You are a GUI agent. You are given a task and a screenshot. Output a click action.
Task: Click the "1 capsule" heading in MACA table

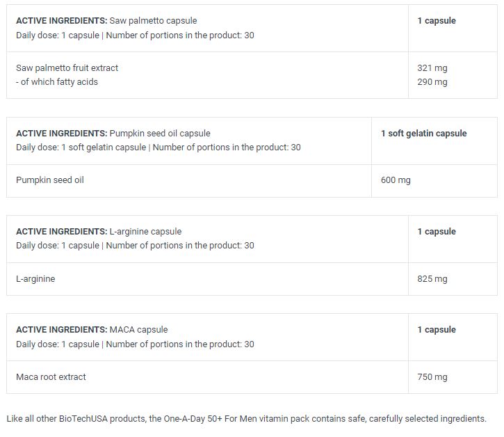point(437,330)
